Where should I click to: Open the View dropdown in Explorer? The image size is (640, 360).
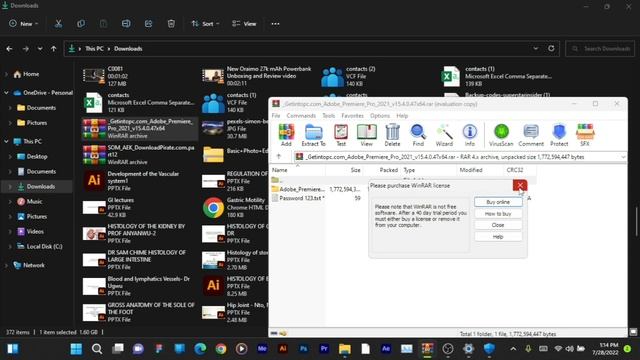coord(244,24)
